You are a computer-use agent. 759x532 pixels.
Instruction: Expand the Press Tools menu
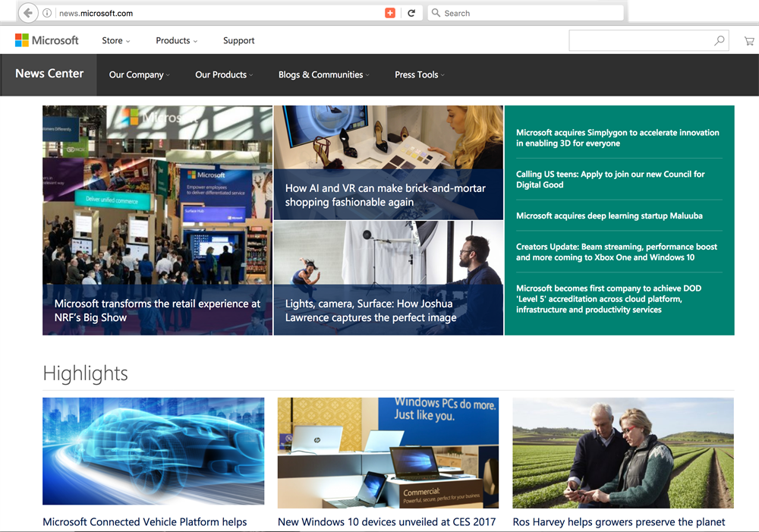coord(419,74)
